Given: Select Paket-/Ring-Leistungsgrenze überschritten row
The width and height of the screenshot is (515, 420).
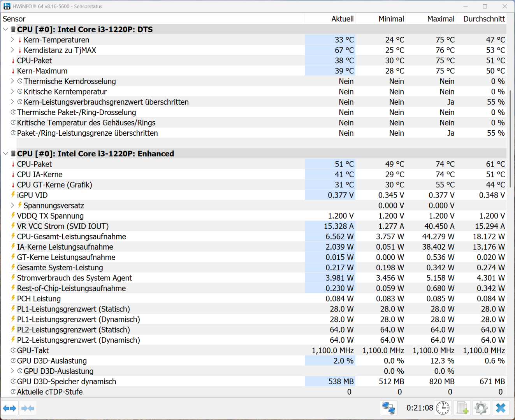Looking at the screenshot, I should coord(254,133).
